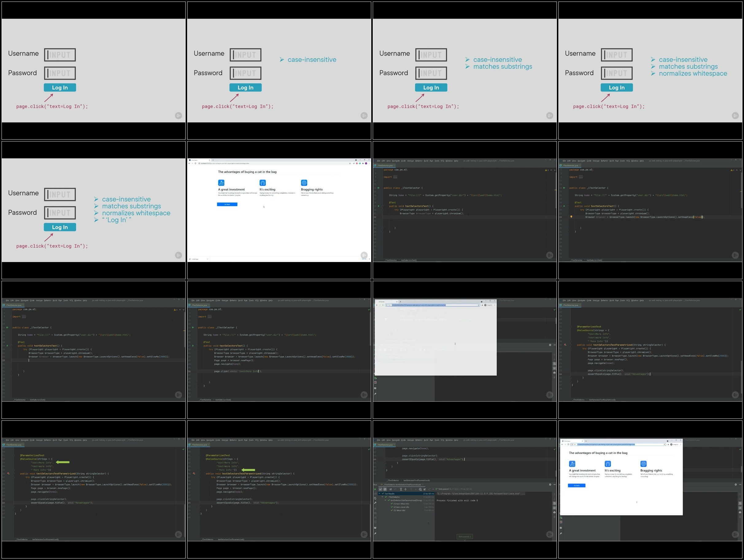Collapse the 'Test Results' root node
Viewport: 744px width, 560px height.
pyautogui.click(x=380, y=493)
